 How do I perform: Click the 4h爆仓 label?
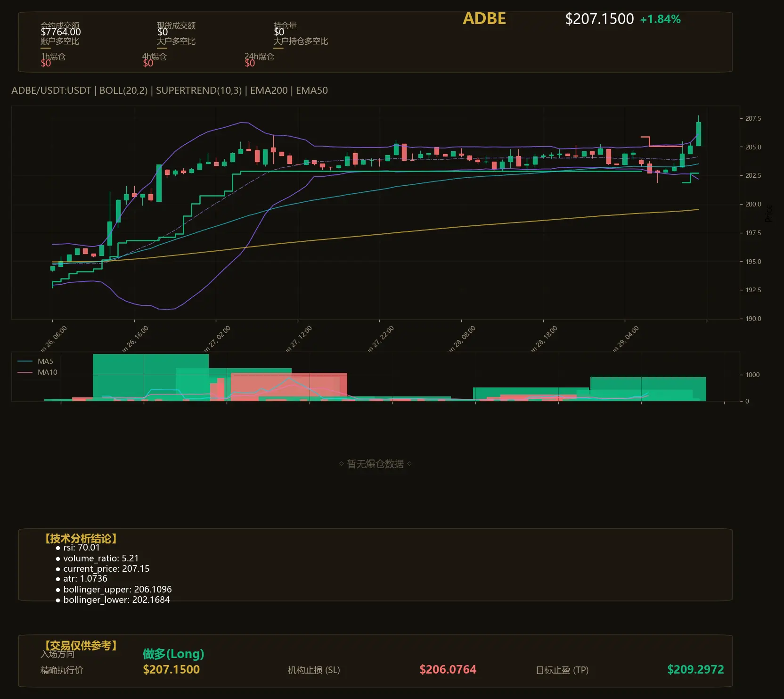tap(155, 57)
